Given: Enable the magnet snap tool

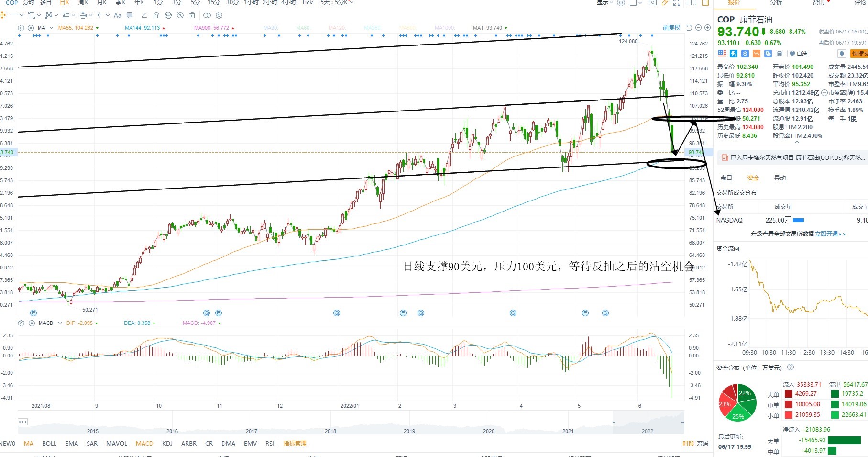Looking at the screenshot, I should coord(156,15).
